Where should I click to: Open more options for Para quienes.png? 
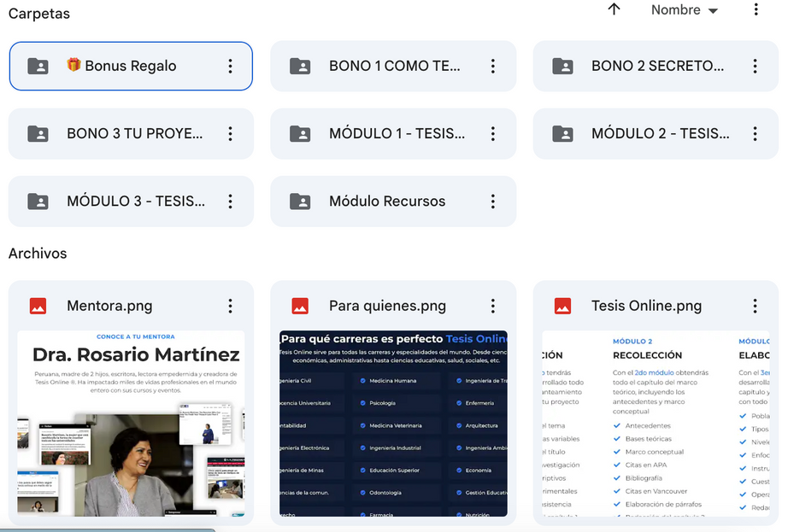[493, 306]
